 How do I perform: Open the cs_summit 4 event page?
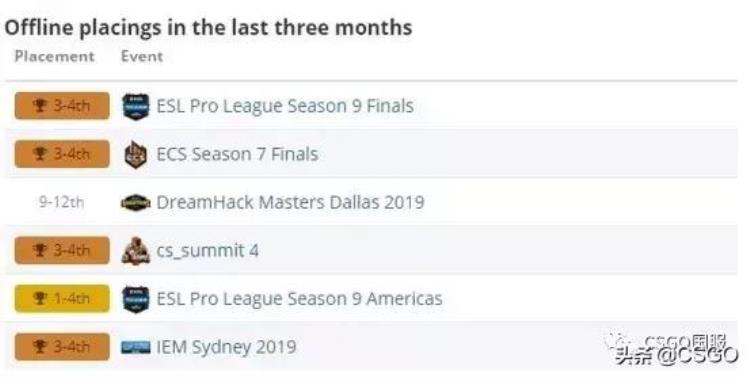click(x=208, y=251)
